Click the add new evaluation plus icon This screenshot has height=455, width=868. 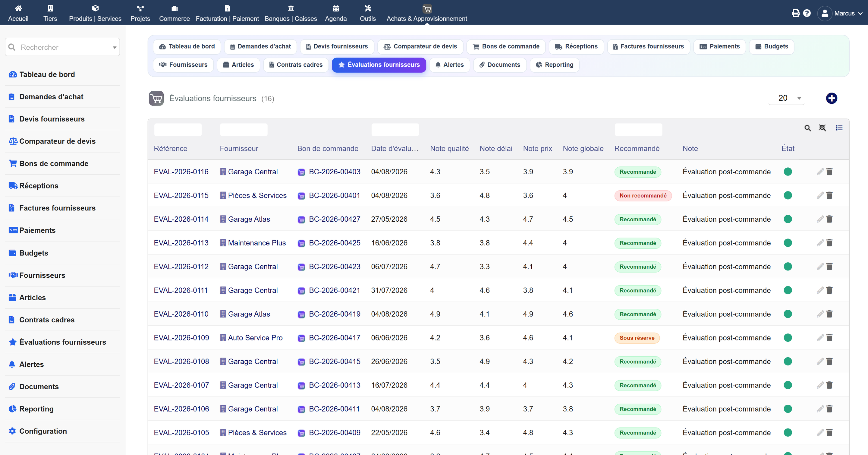pyautogui.click(x=831, y=98)
